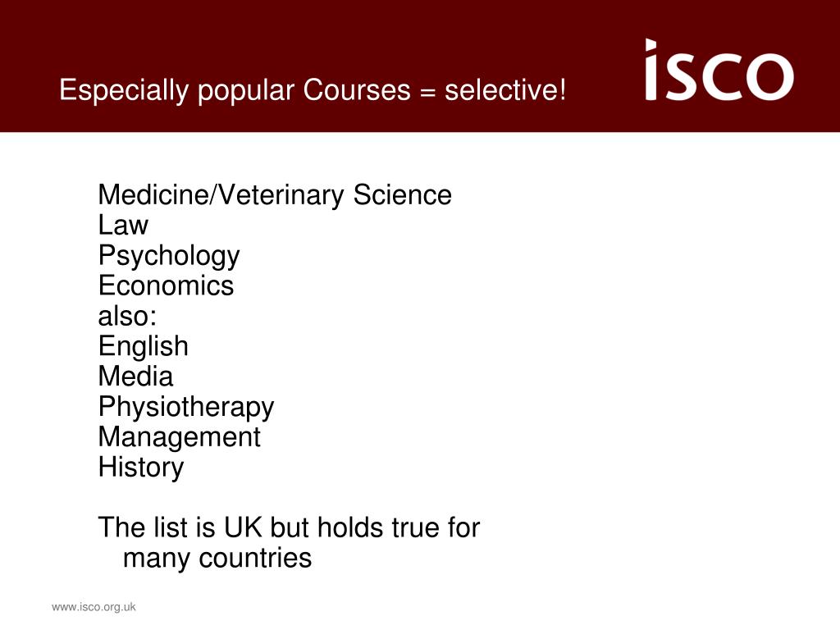Click the 'many countries' text
The height and width of the screenshot is (630, 840).
(x=217, y=558)
